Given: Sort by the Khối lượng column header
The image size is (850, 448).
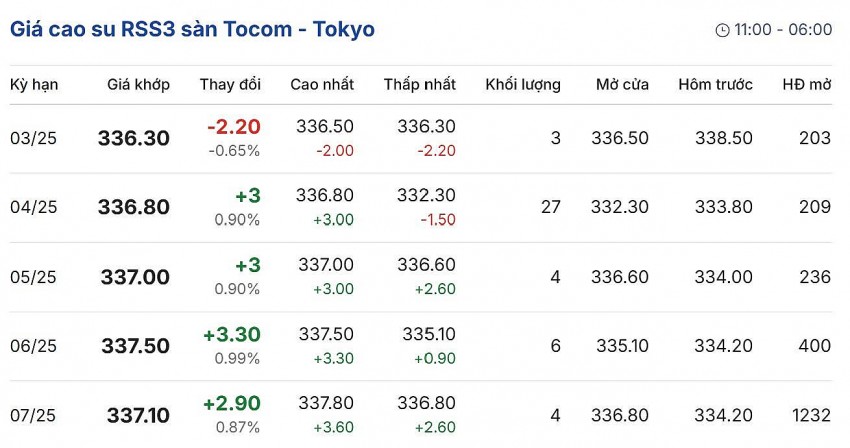Looking at the screenshot, I should point(523,85).
